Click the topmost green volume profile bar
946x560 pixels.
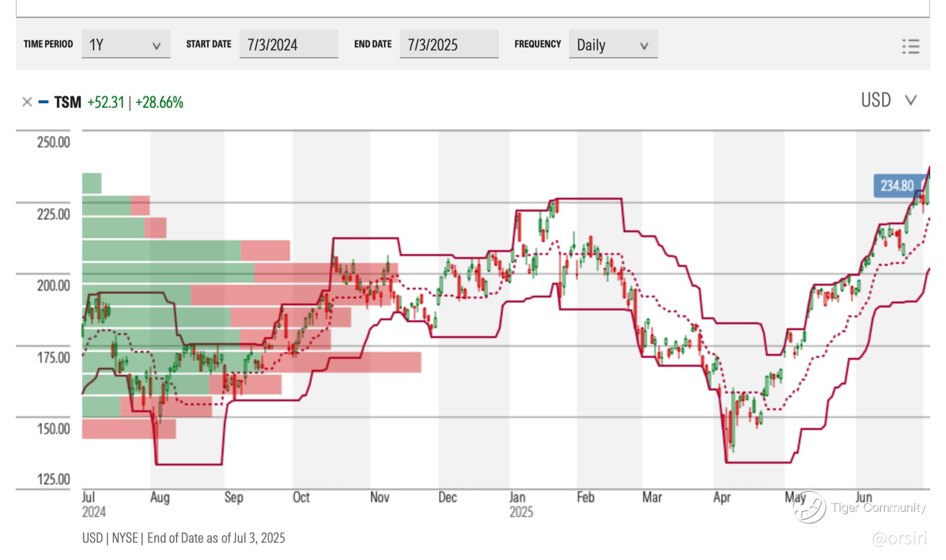click(92, 183)
